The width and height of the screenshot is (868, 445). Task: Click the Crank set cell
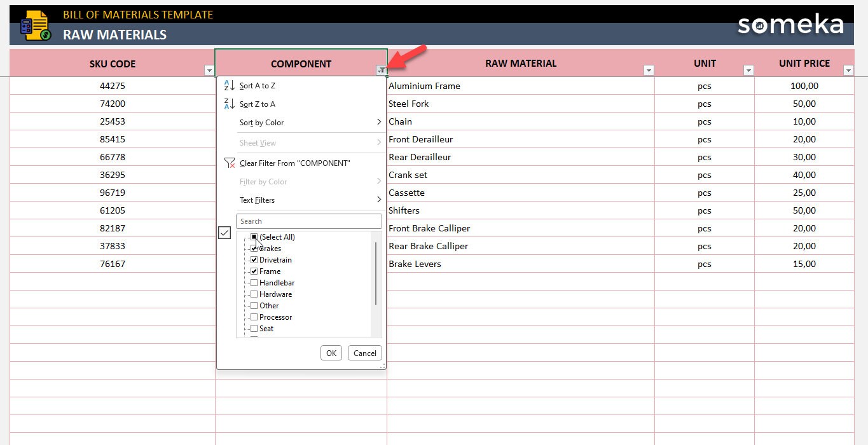pyautogui.click(x=521, y=175)
